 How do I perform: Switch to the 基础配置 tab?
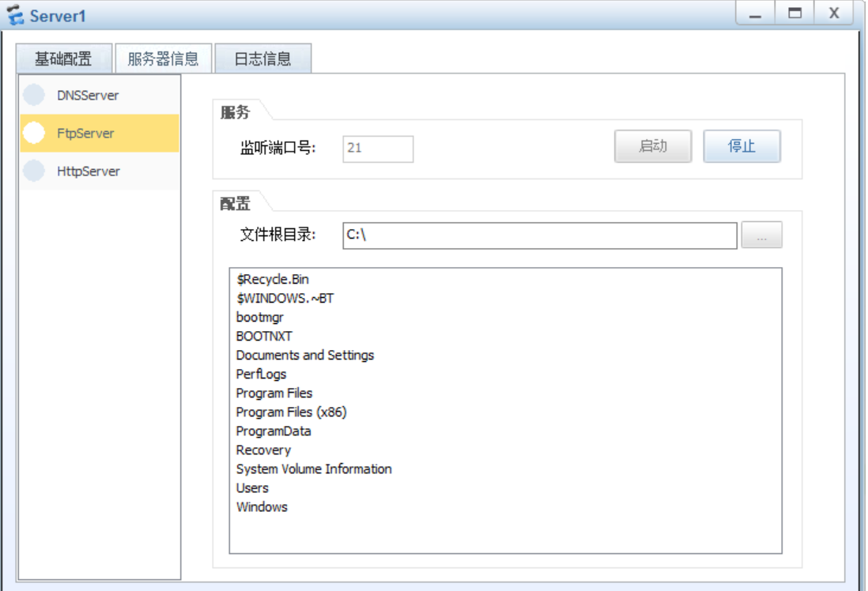coord(64,58)
